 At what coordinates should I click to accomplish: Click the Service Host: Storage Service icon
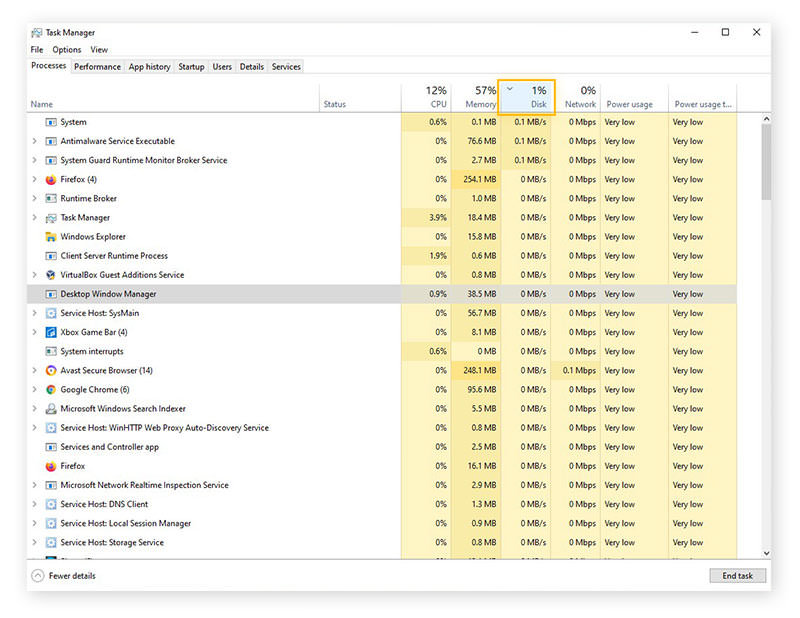(x=51, y=542)
